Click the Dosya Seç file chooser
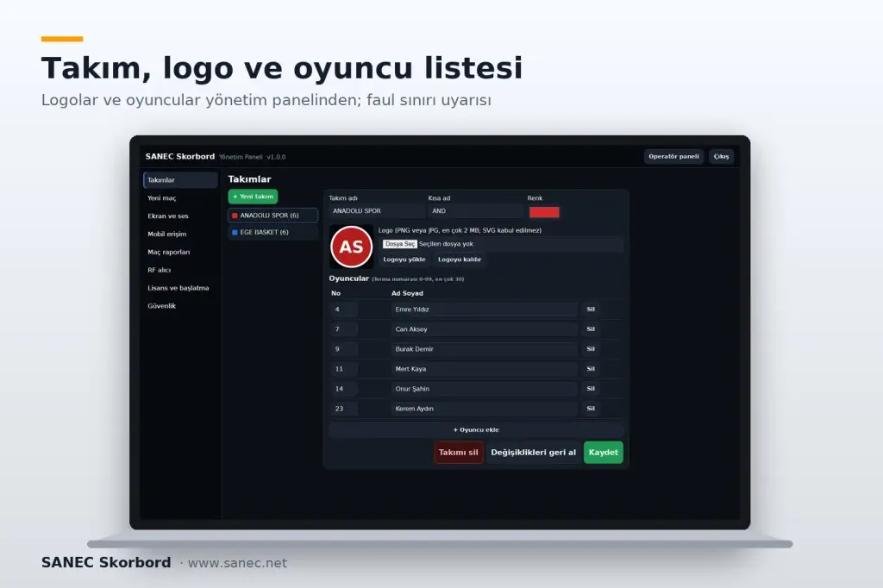 (400, 244)
